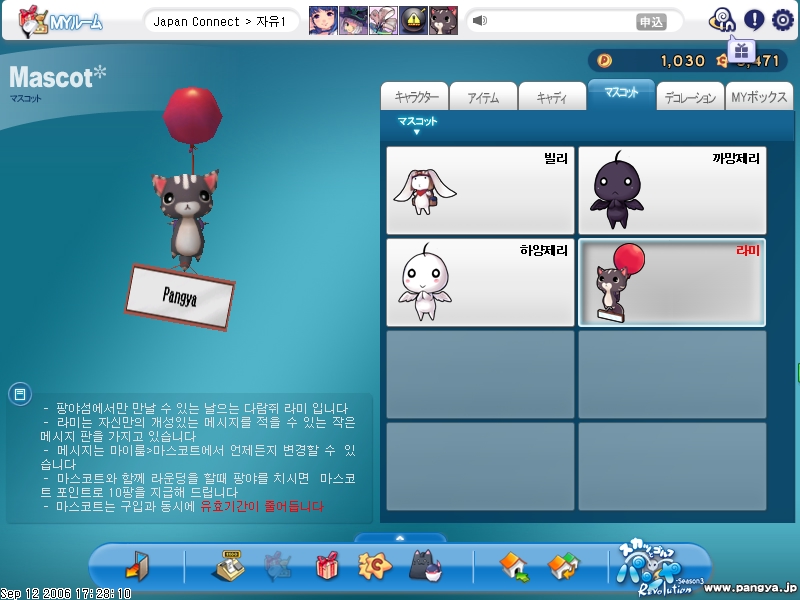Viewport: 800px width, 600px height.
Task: Switch to the キャラクター tab
Action: tap(415, 97)
